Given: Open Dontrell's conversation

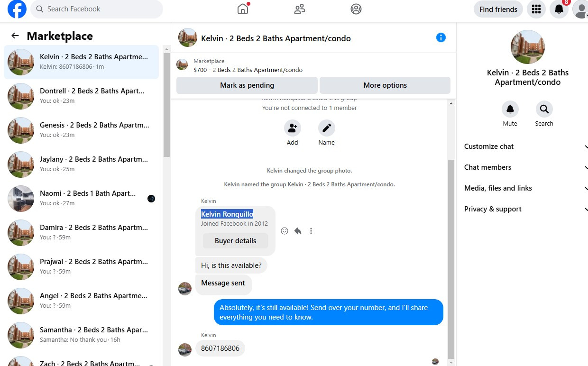Looking at the screenshot, I should [x=81, y=96].
